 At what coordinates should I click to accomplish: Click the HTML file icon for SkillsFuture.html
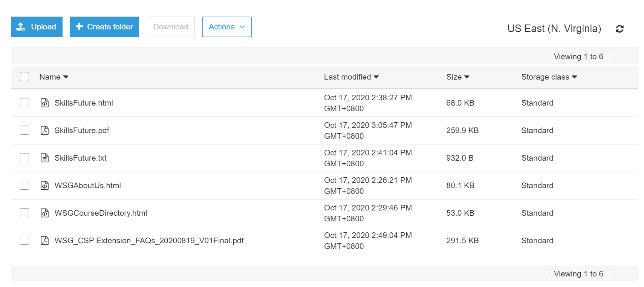click(44, 103)
